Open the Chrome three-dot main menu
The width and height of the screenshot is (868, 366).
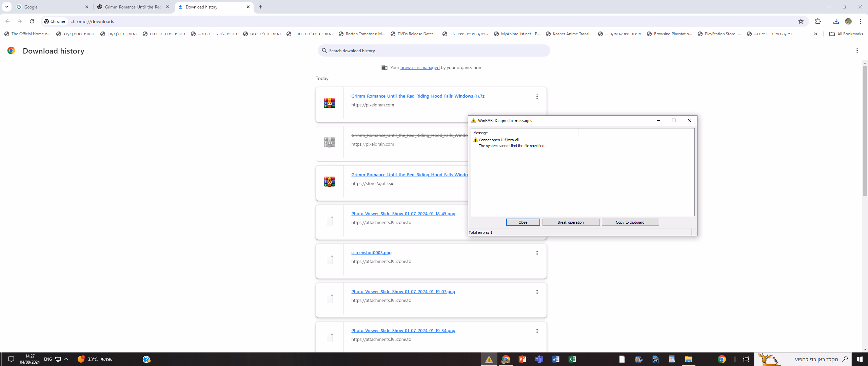click(861, 21)
